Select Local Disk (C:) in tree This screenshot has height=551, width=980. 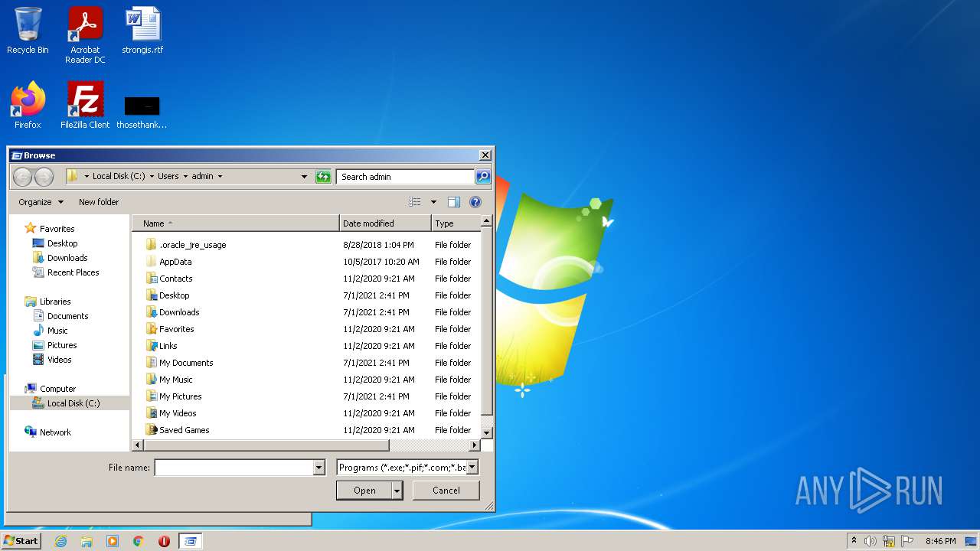[x=70, y=403]
